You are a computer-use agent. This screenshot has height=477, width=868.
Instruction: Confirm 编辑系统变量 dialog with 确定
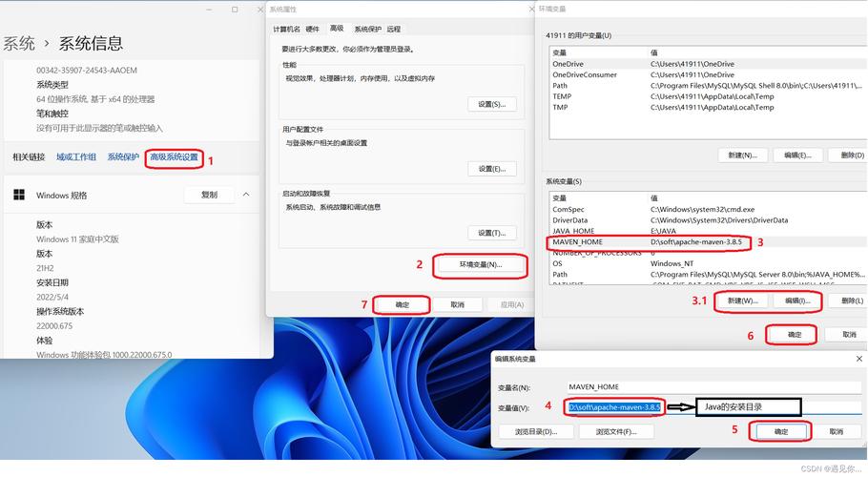click(x=780, y=431)
